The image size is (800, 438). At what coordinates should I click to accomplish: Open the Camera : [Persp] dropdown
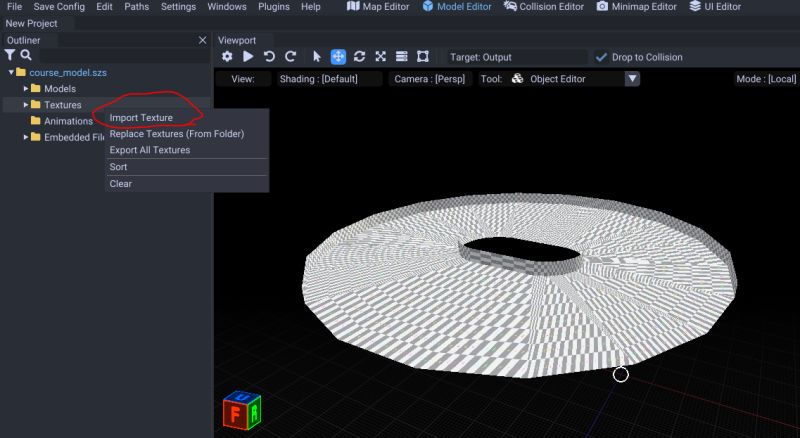(430, 79)
